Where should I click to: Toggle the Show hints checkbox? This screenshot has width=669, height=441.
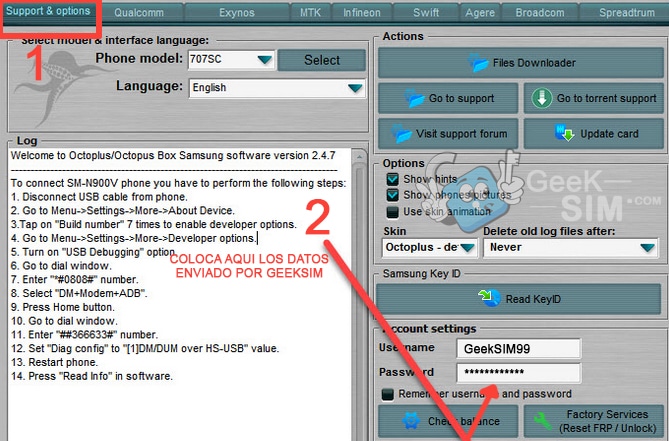click(x=393, y=179)
